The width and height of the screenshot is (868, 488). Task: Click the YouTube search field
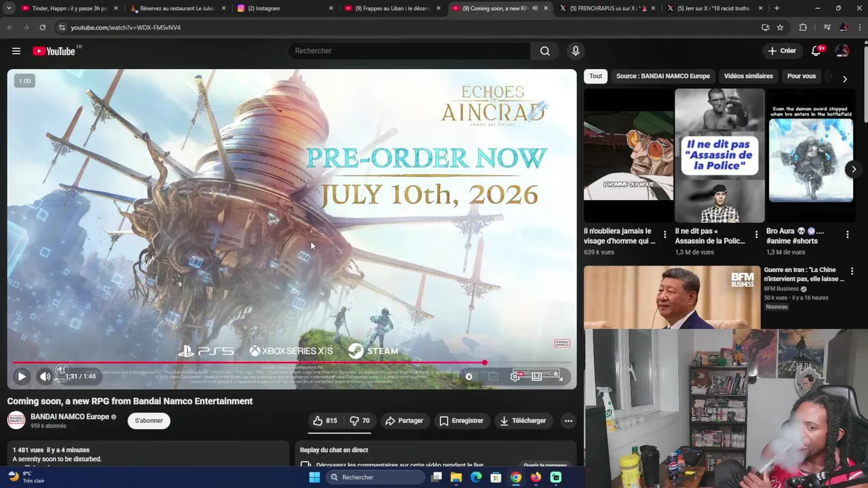coord(410,51)
